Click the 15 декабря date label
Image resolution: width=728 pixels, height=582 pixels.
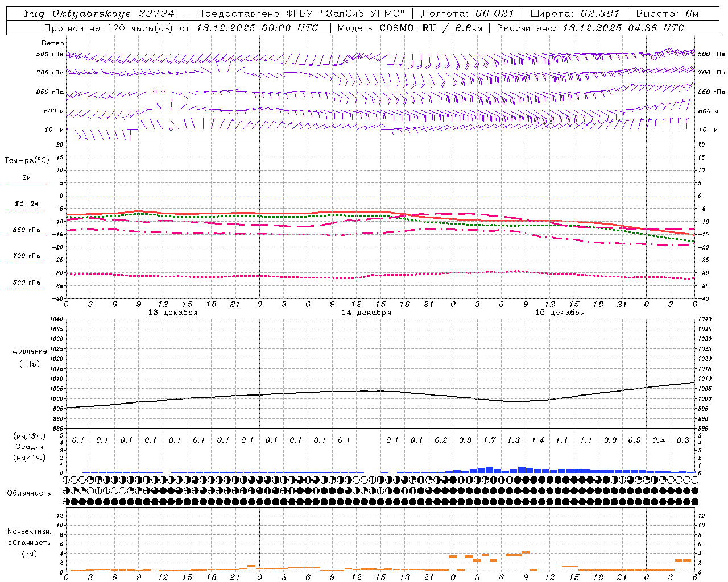(560, 313)
